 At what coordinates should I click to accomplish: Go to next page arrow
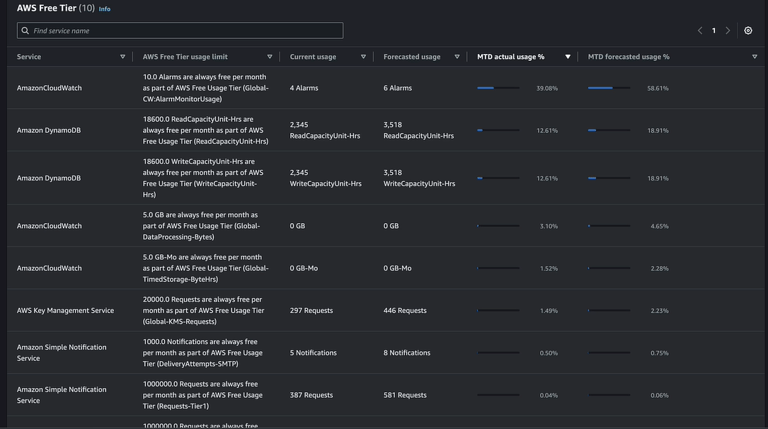point(728,30)
